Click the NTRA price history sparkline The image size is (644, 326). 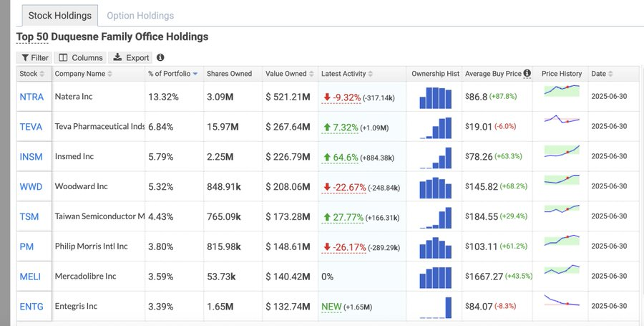562,90
